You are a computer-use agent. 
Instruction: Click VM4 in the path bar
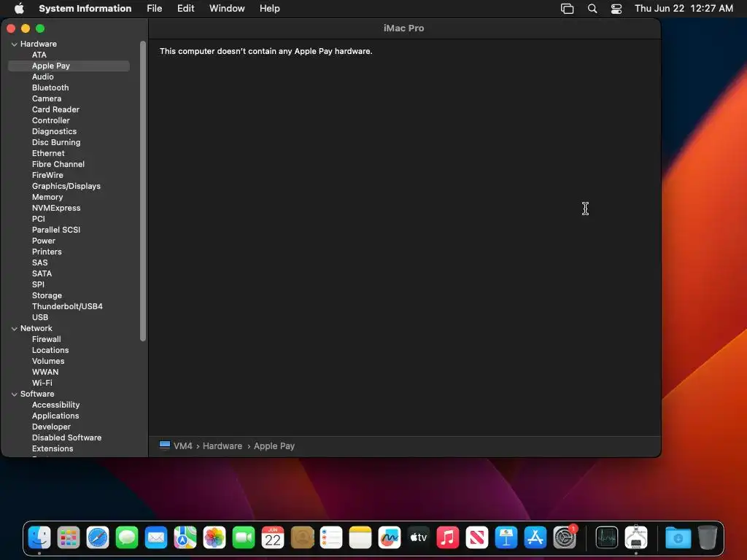point(182,446)
